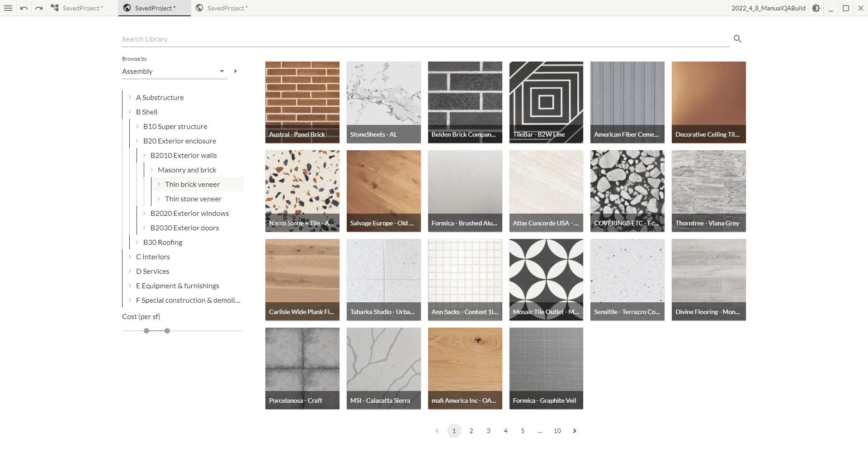Collapse B2010 Exterior walls node
The image size is (868, 467).
click(144, 155)
